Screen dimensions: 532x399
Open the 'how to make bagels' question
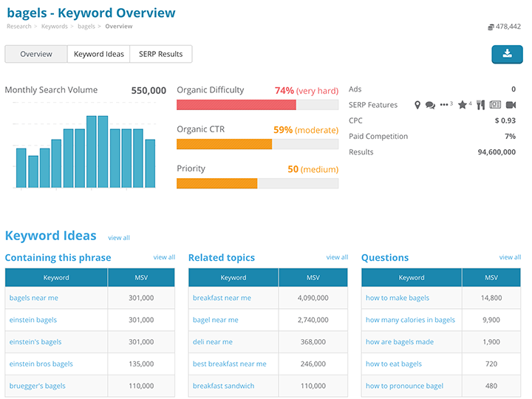coord(398,298)
